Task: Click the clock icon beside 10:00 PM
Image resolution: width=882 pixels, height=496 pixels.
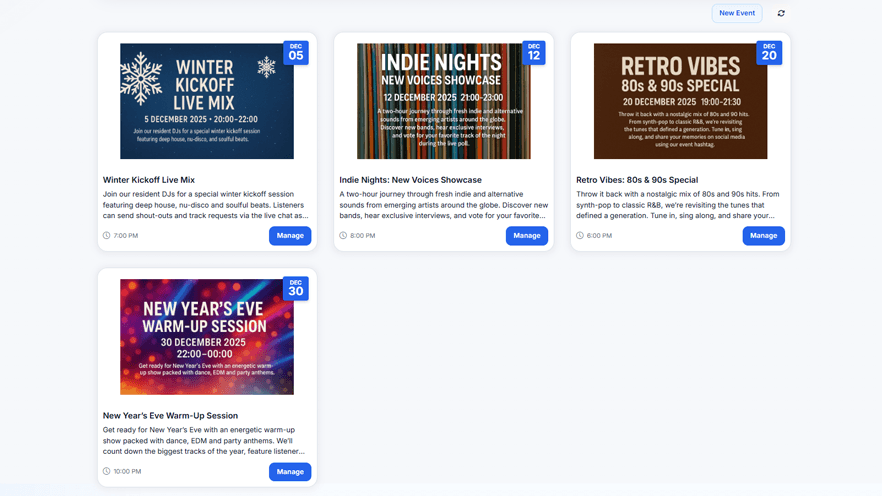Action: coord(106,471)
